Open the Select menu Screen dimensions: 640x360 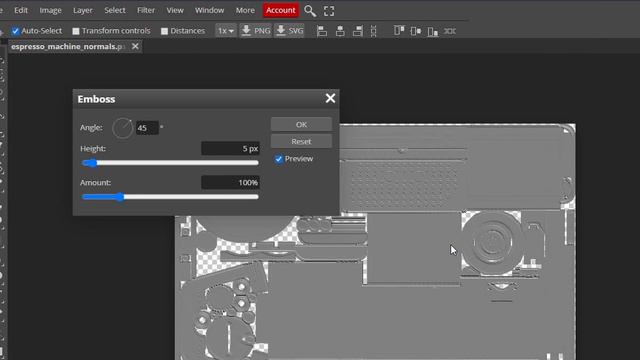[x=114, y=10]
